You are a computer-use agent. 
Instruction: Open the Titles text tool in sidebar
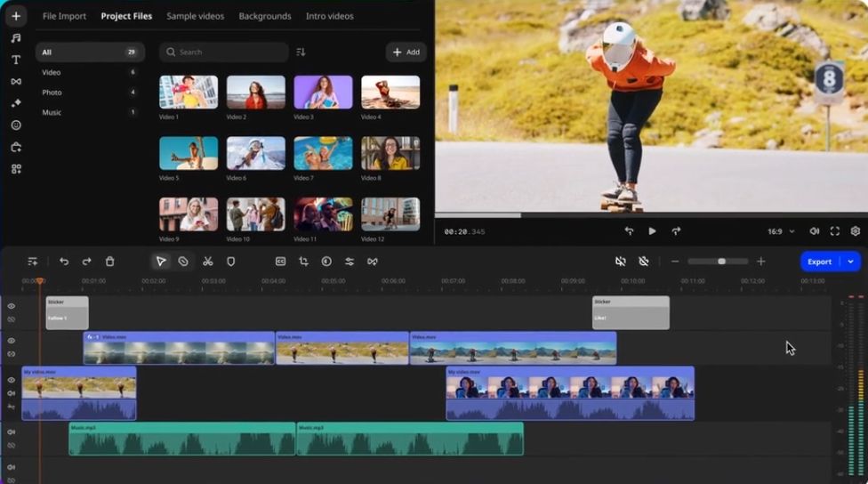[16, 60]
